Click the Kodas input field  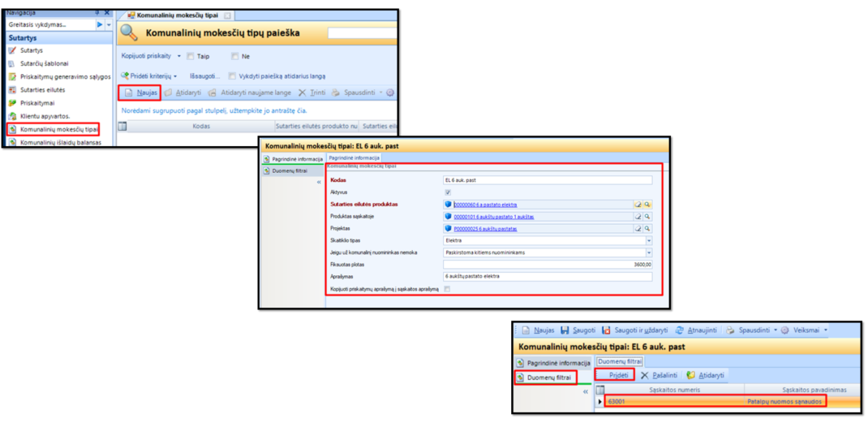click(x=547, y=180)
